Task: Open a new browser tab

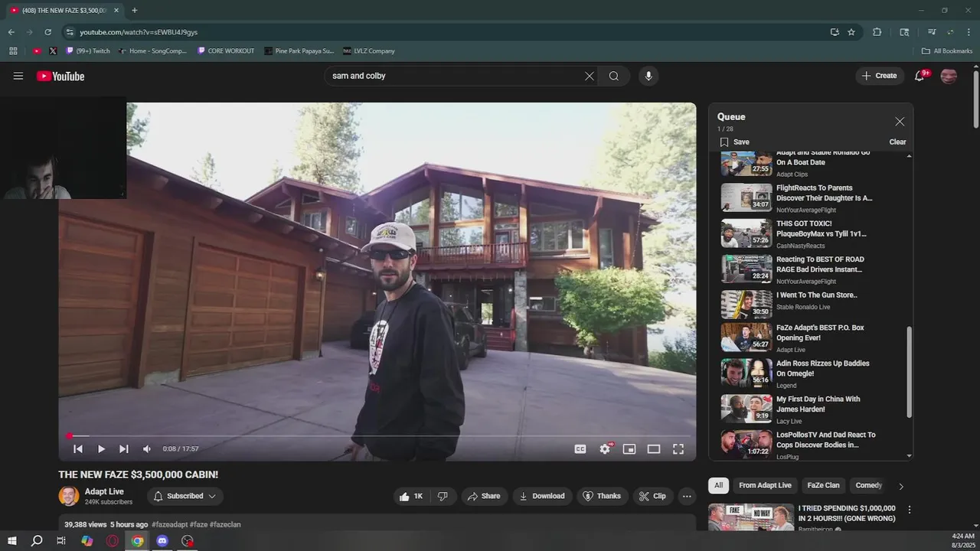Action: (135, 10)
